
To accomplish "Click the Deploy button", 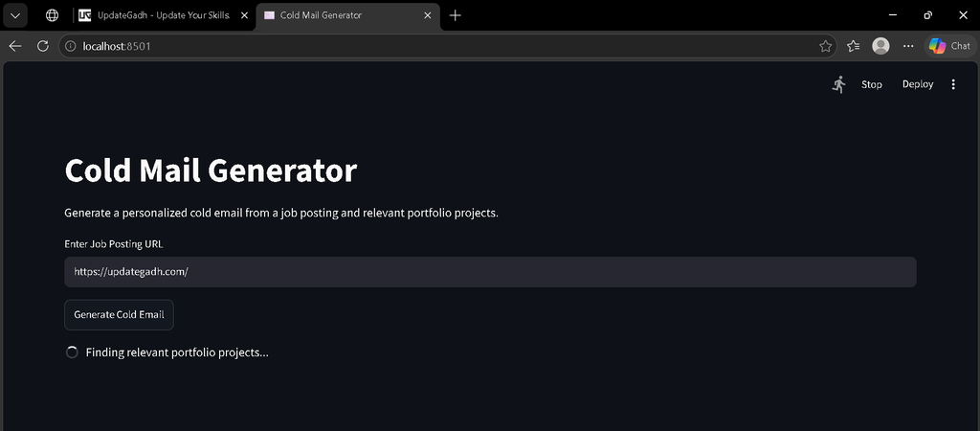I will pyautogui.click(x=918, y=84).
